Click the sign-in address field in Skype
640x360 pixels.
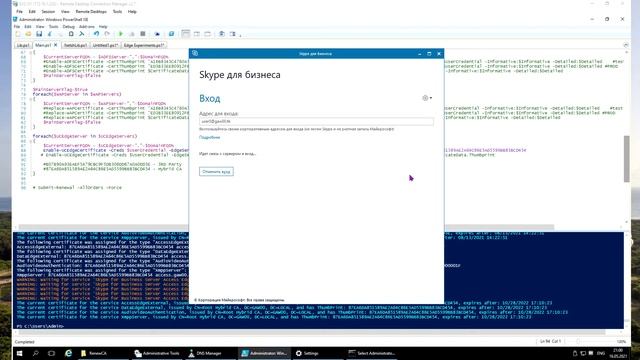pyautogui.click(x=316, y=121)
